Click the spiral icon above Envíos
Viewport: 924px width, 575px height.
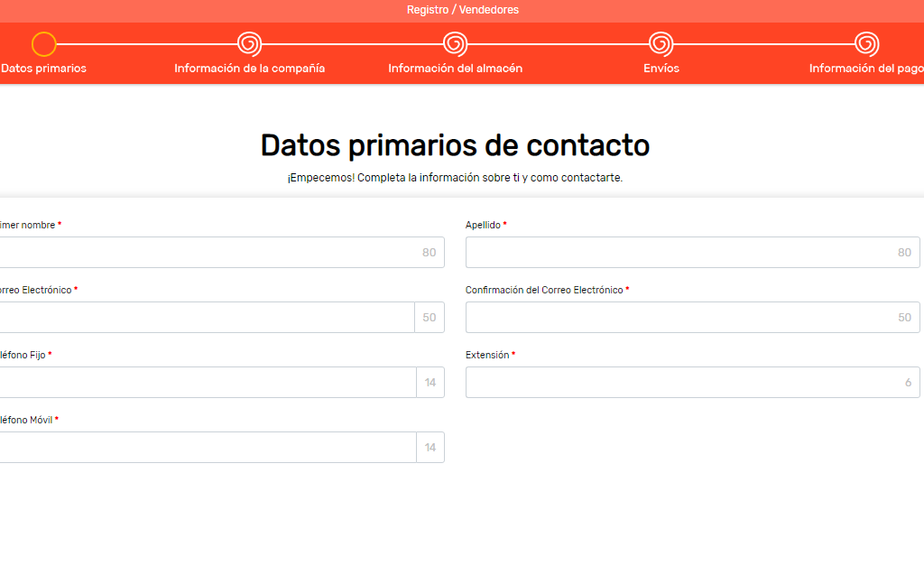coord(661,44)
